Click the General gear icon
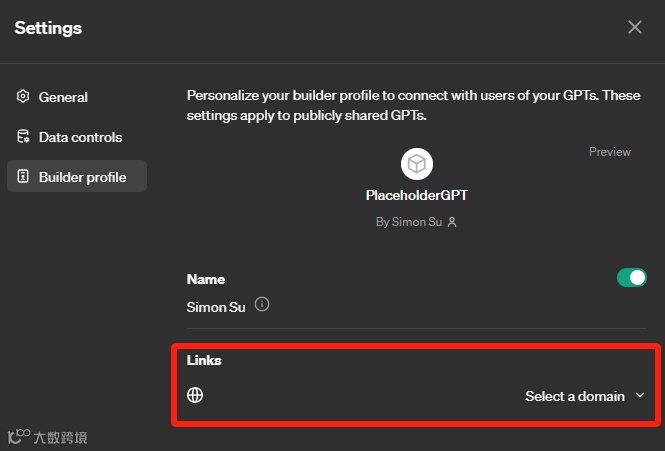 point(23,97)
